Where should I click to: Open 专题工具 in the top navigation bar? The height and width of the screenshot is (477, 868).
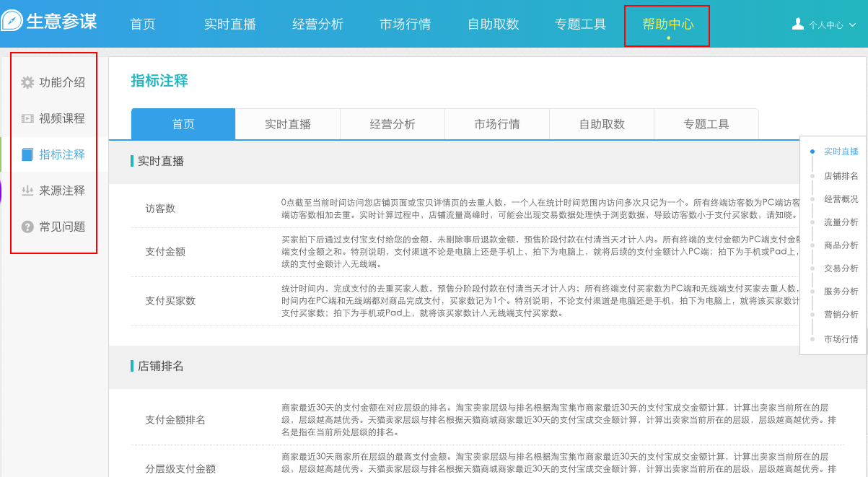(581, 24)
